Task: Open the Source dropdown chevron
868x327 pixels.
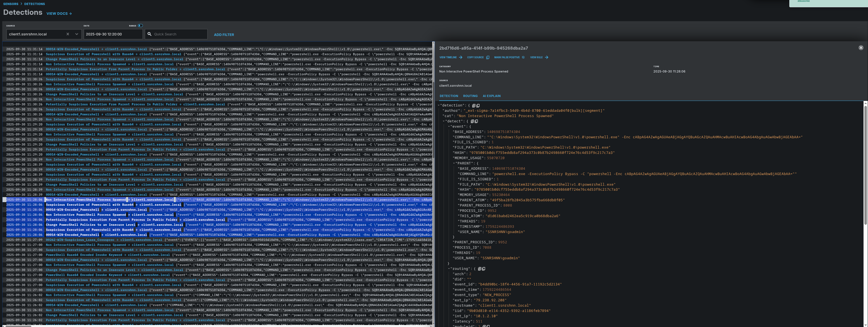Action: point(76,34)
